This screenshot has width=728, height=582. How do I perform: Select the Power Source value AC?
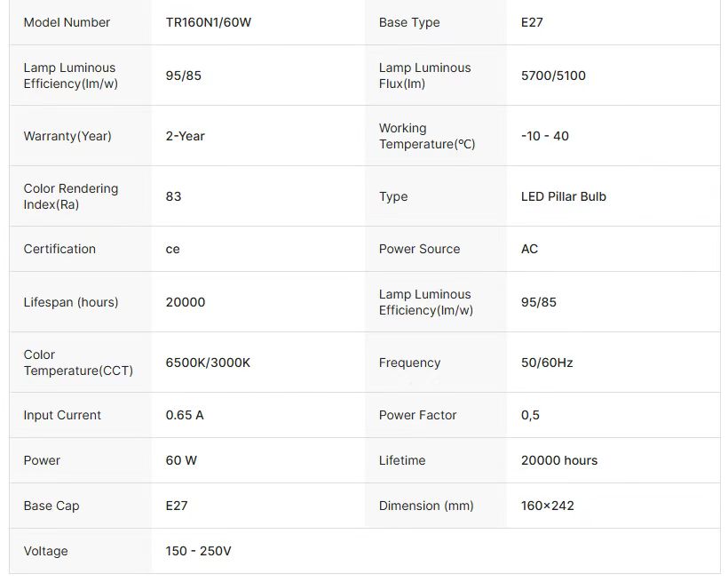point(529,249)
